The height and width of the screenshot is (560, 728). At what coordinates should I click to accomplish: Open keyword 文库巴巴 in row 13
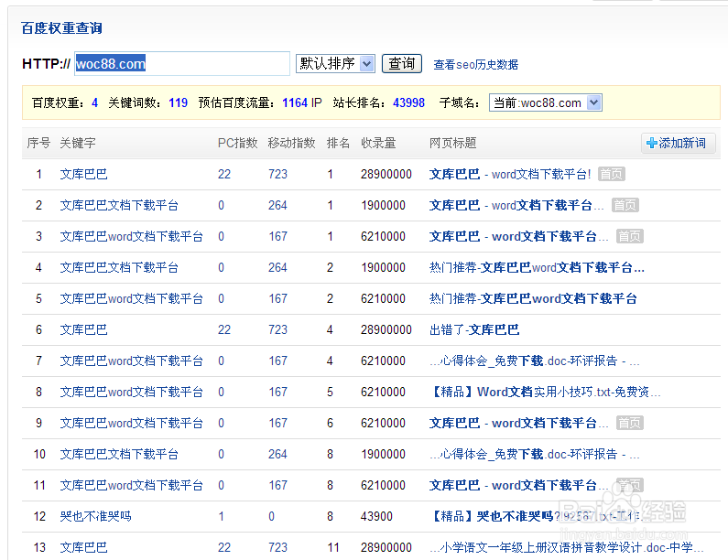pos(83,547)
